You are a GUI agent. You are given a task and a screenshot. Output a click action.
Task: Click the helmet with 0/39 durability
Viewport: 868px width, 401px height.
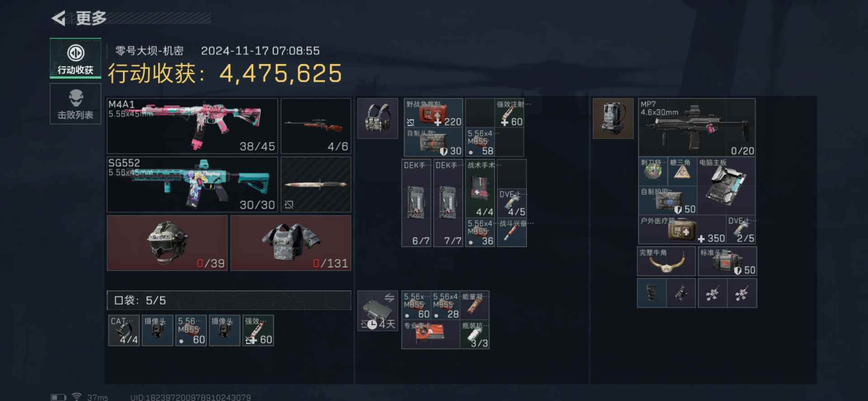167,243
